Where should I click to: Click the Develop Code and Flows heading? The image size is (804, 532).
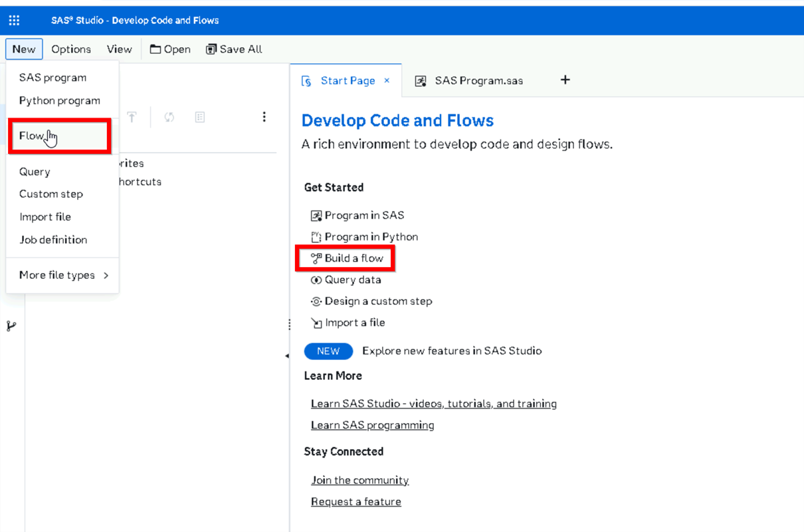pos(397,121)
